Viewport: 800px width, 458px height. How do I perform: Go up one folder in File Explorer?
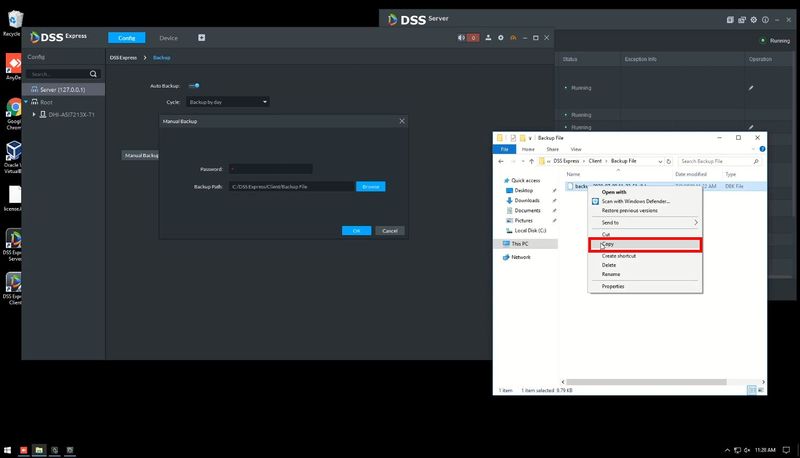(x=531, y=161)
